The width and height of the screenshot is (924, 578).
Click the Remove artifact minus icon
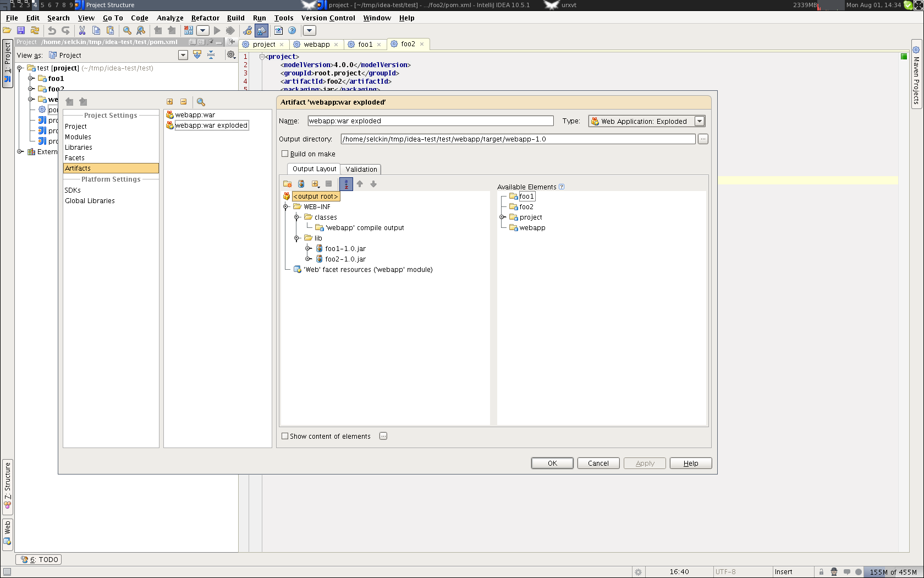183,102
